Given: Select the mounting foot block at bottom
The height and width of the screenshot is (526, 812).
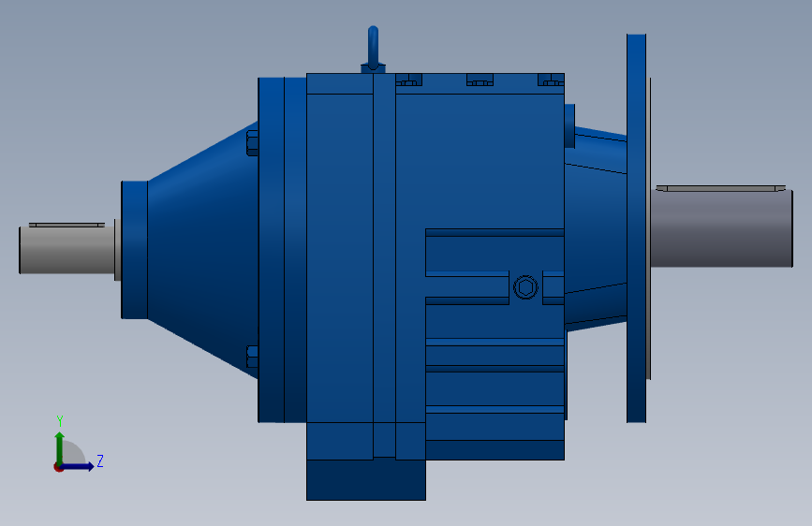Looking at the screenshot, I should pyautogui.click(x=366, y=479).
